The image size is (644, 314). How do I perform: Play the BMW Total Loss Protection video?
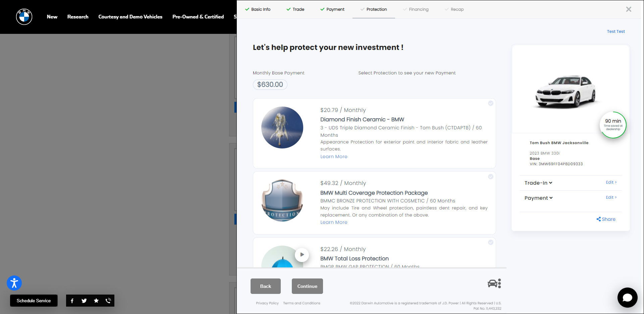[302, 255]
